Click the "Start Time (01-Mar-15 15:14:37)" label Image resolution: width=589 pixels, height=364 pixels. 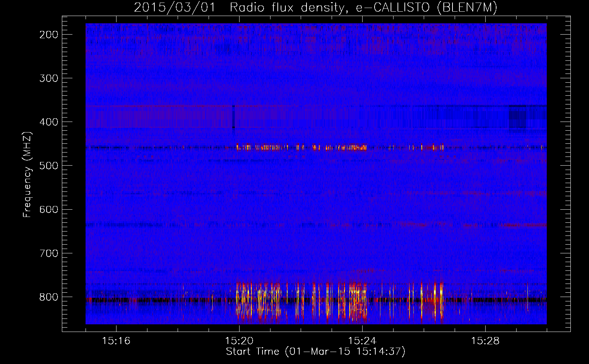click(316, 352)
